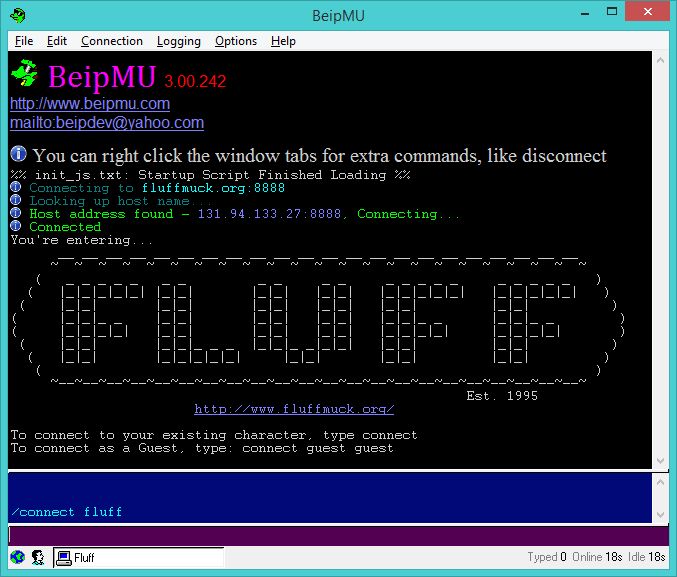Click the purple command input field
The width and height of the screenshot is (677, 577).
[338, 536]
